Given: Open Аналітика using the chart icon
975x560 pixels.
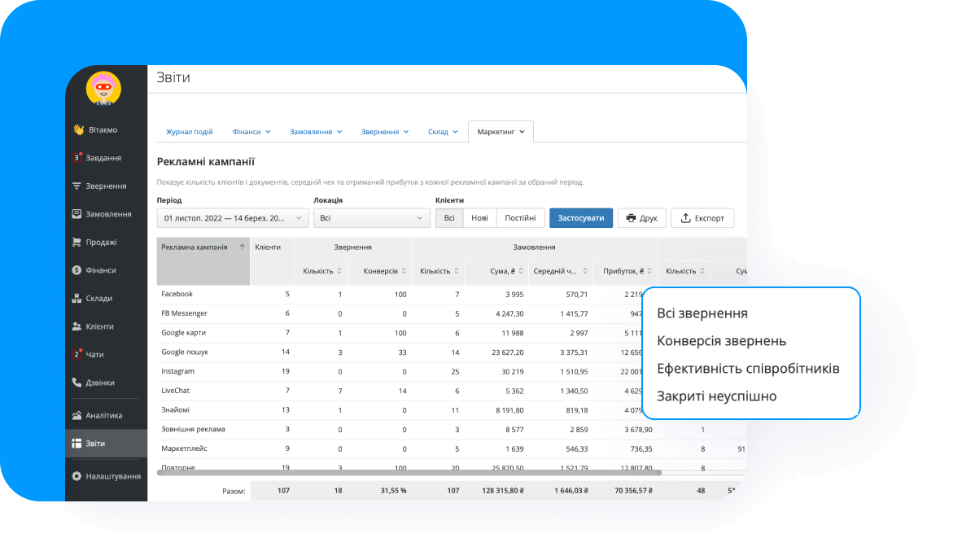Looking at the screenshot, I should point(76,413).
